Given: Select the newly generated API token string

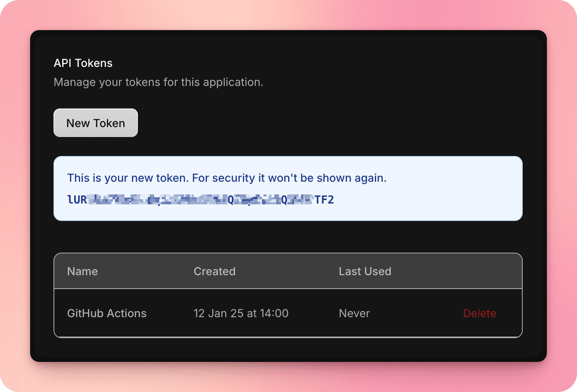Looking at the screenshot, I should (x=200, y=200).
